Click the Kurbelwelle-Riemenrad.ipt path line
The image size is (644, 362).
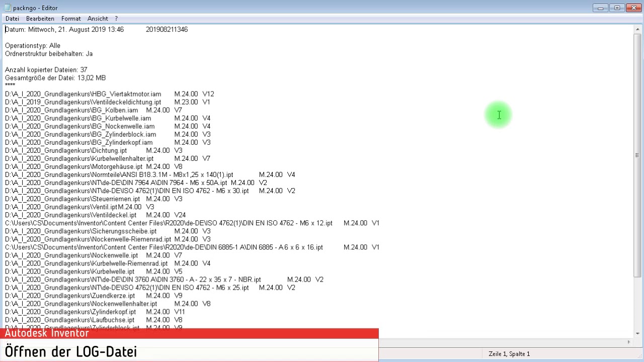coord(108,263)
